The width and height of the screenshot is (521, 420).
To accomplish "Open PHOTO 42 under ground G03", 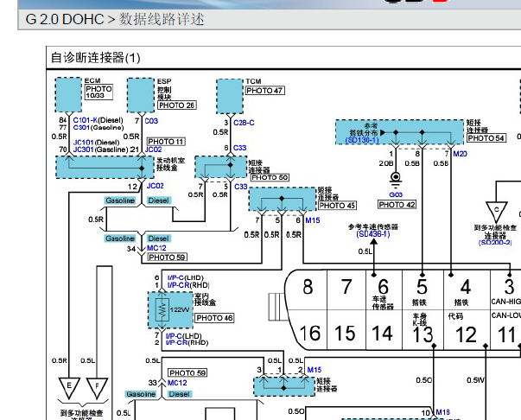I will coord(397,205).
